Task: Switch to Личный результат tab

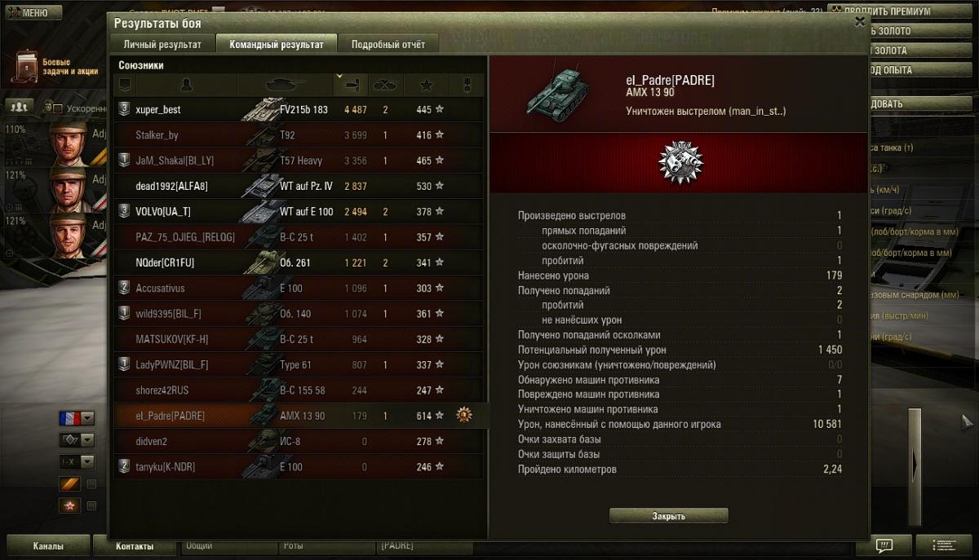Action: (x=164, y=45)
